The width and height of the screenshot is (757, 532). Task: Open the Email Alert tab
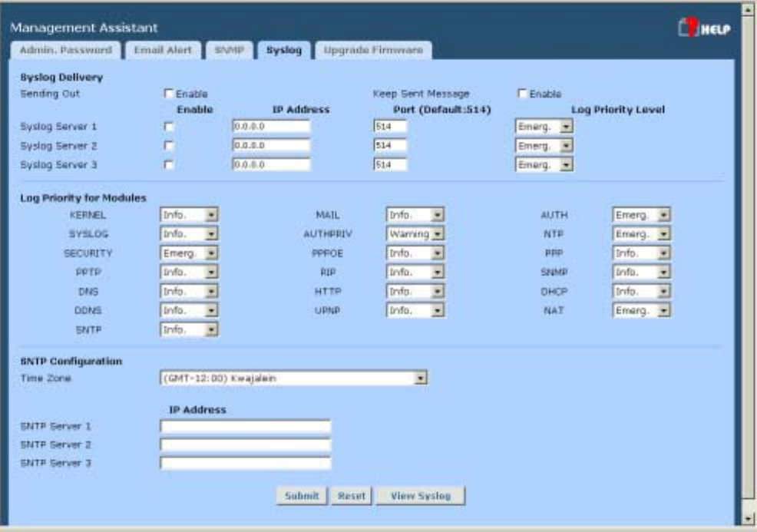[162, 51]
